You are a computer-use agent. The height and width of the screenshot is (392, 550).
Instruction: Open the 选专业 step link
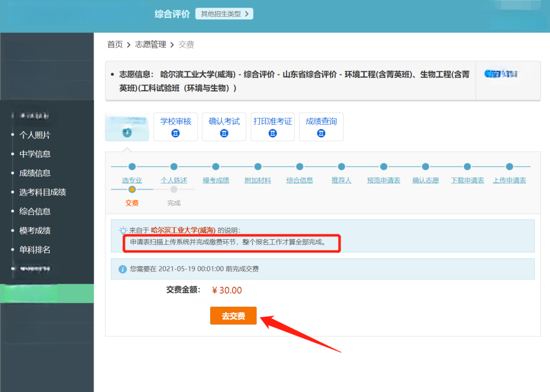132,180
